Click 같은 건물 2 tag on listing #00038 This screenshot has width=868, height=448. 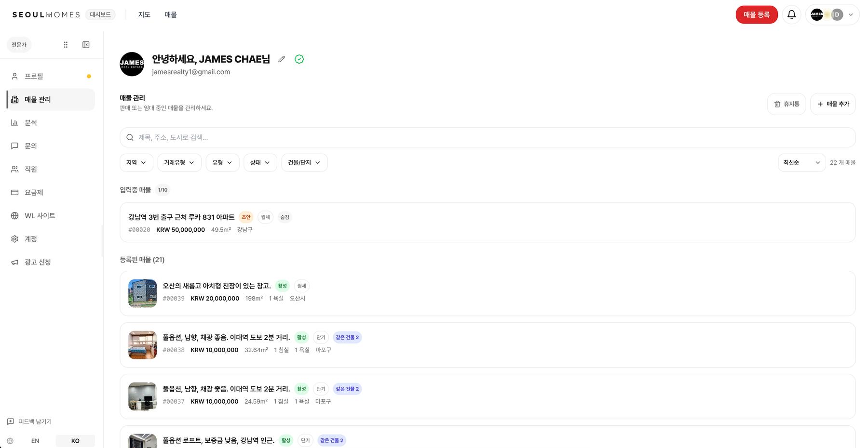(347, 338)
